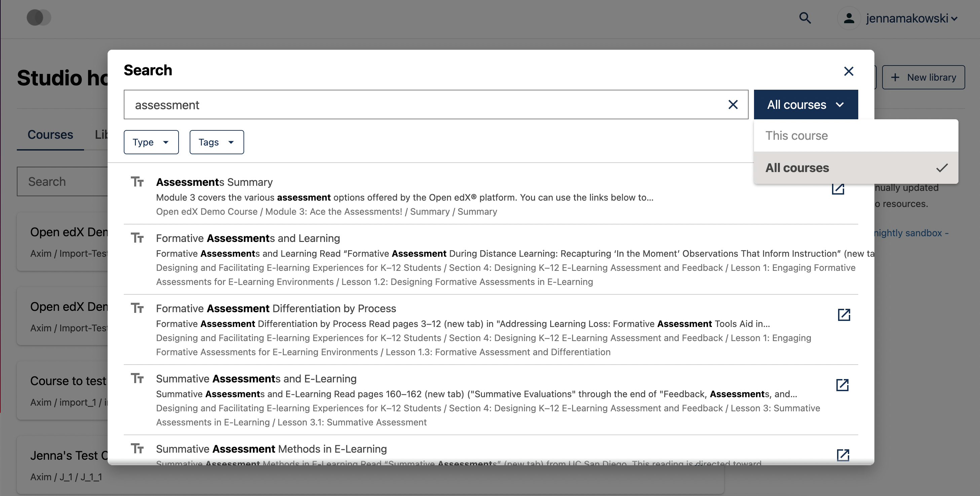Open Formative Assessment Differentiation in new window icon

click(x=844, y=315)
